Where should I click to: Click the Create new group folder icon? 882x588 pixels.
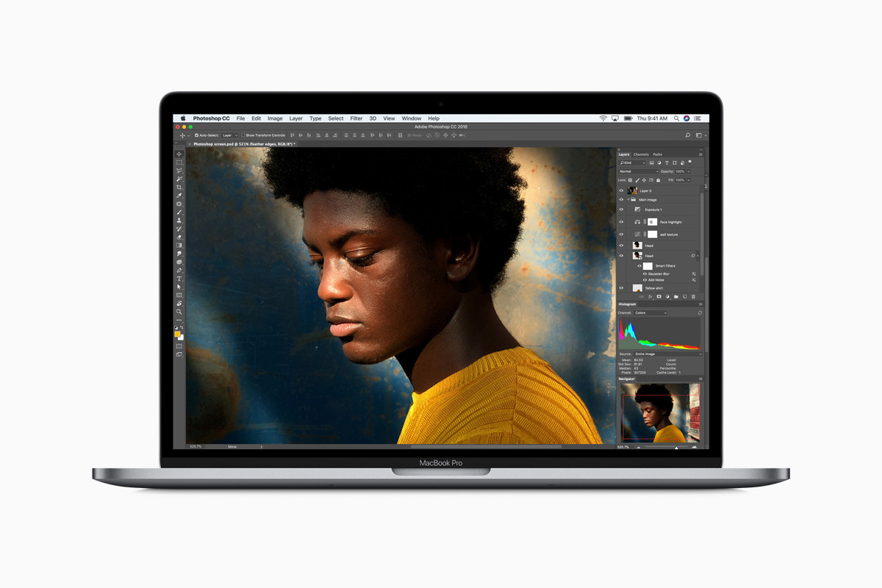point(676,297)
